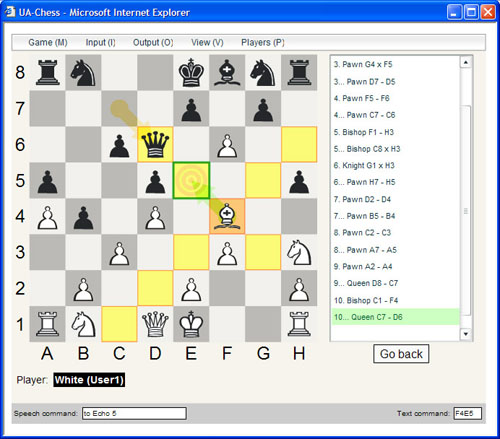
Task: Move bishop to highlighted square E5
Action: (191, 180)
